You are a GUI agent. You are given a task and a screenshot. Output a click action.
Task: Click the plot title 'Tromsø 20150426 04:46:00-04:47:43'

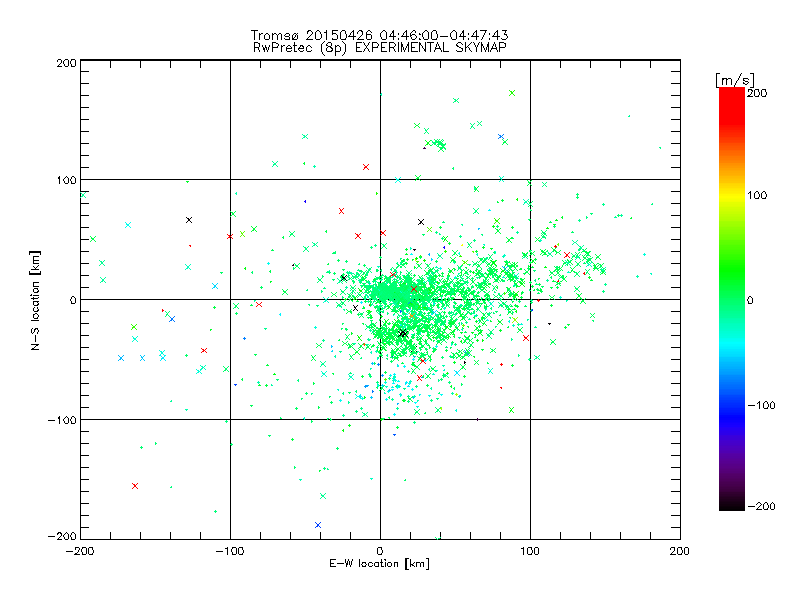click(x=379, y=35)
